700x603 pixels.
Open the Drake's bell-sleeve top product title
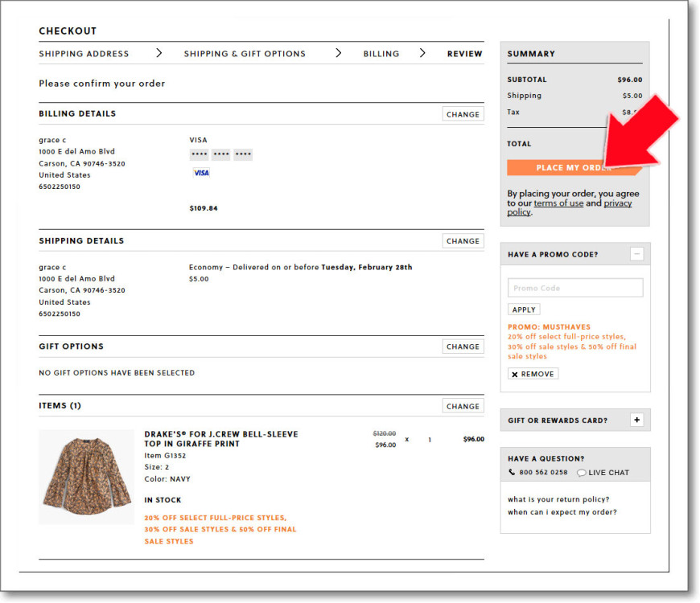(x=221, y=439)
